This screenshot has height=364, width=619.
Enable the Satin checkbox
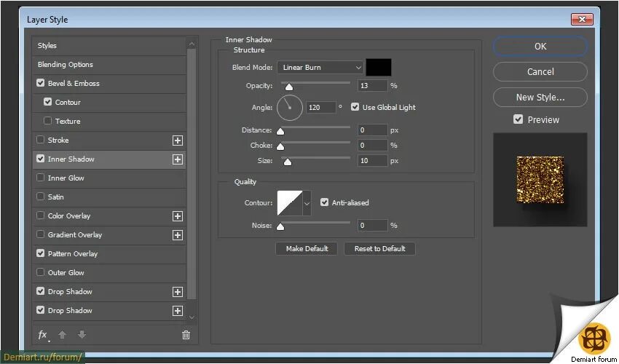pos(40,197)
